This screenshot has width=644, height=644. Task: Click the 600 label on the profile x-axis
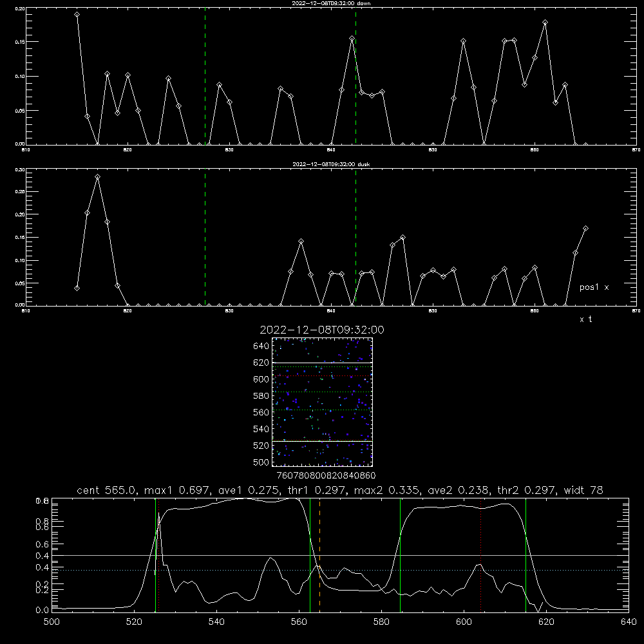click(x=464, y=622)
